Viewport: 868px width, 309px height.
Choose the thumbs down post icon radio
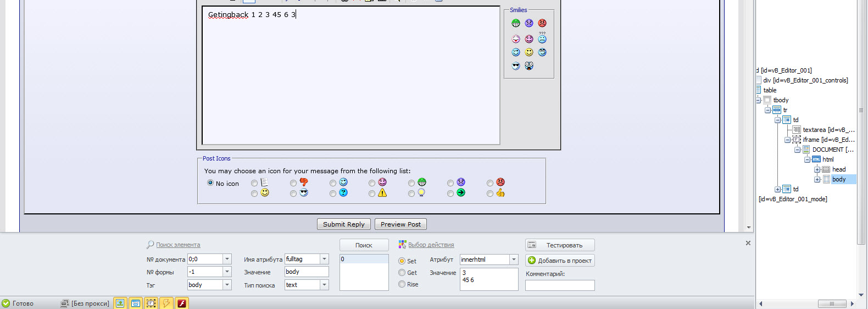click(x=293, y=183)
